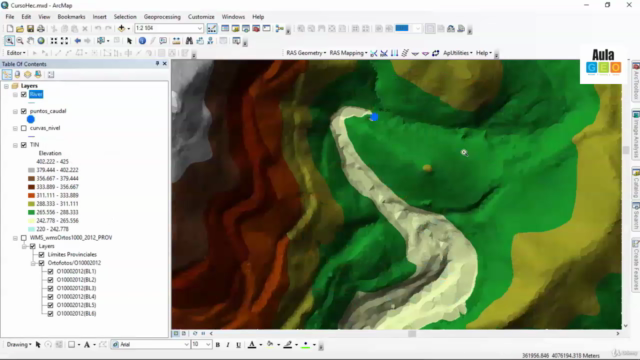Select the Measure ruler tool
This screenshot has height=360, width=640.
pos(176,41)
